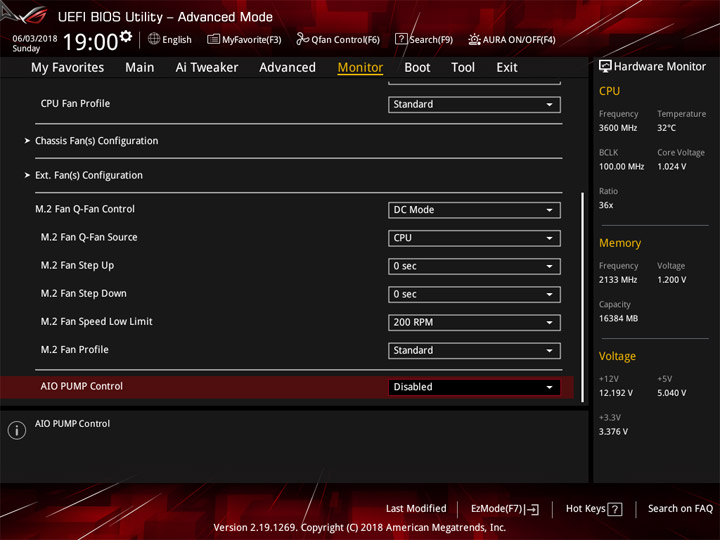Click the Hot Keys question mark icon
Viewport: 720px width, 540px height.
point(615,509)
